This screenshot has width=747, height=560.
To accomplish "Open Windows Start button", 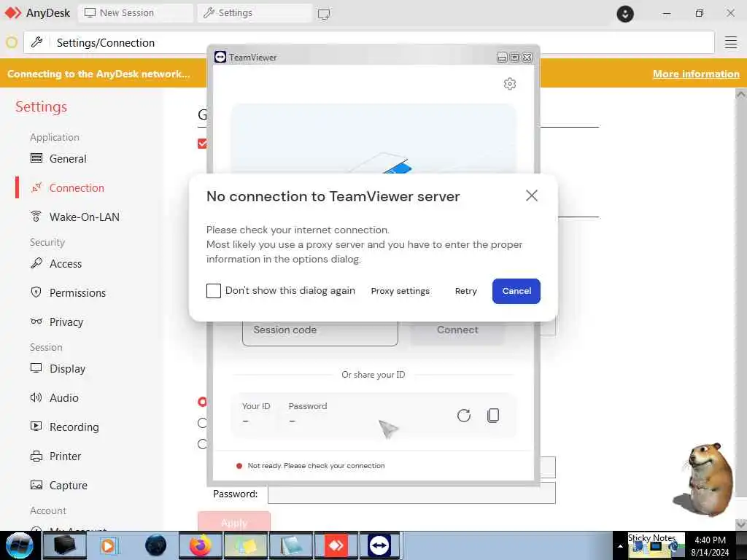I will point(19,545).
